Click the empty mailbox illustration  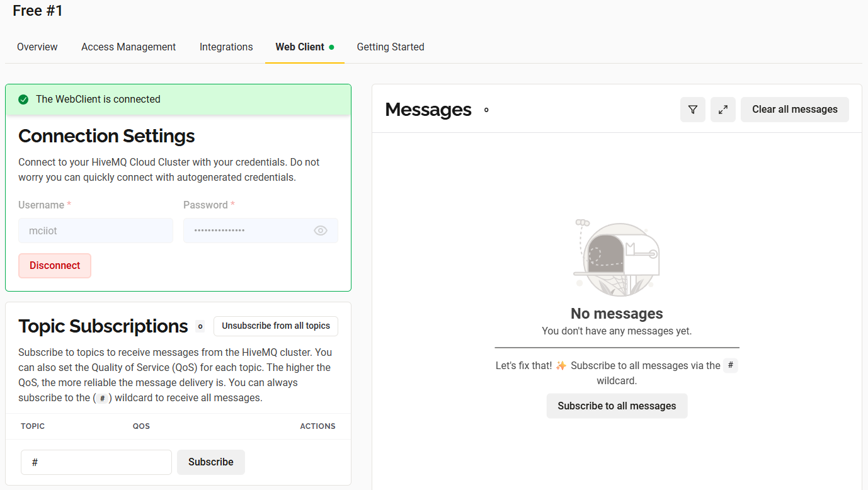617,258
